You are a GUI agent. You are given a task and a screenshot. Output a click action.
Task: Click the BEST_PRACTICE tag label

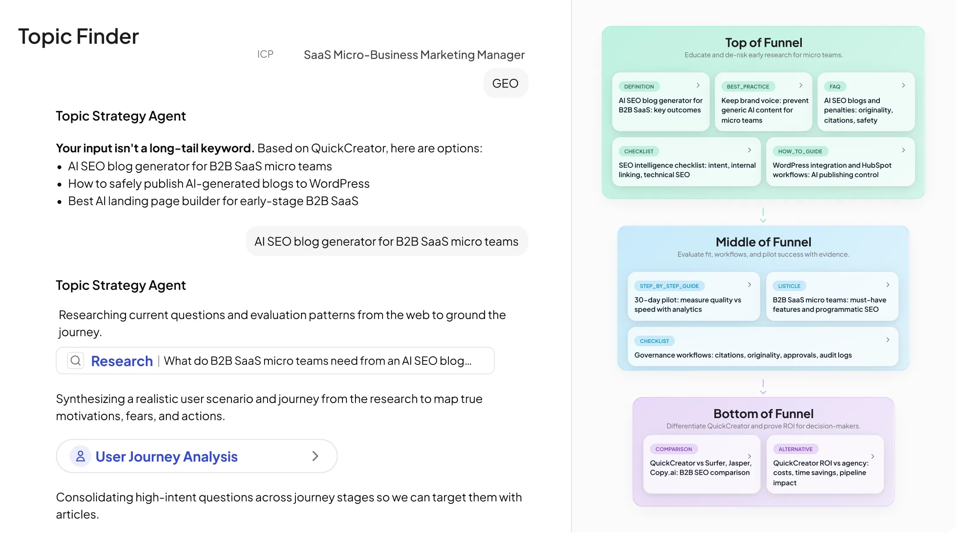(x=748, y=87)
